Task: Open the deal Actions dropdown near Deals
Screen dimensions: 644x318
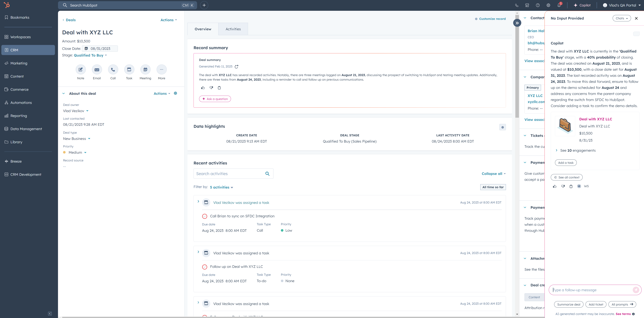Action: [x=168, y=20]
